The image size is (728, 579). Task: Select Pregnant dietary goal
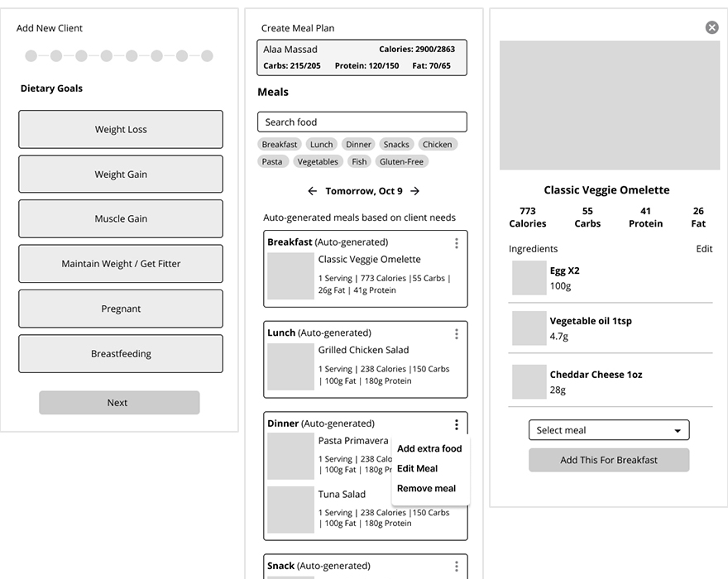tap(121, 309)
